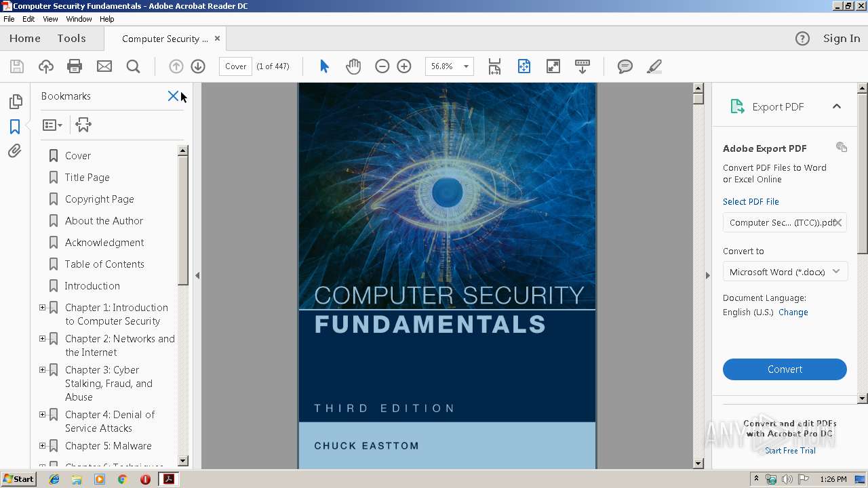868x488 pixels.
Task: Click the copy icon beside Adobe Export PDF
Action: pyautogui.click(x=842, y=147)
